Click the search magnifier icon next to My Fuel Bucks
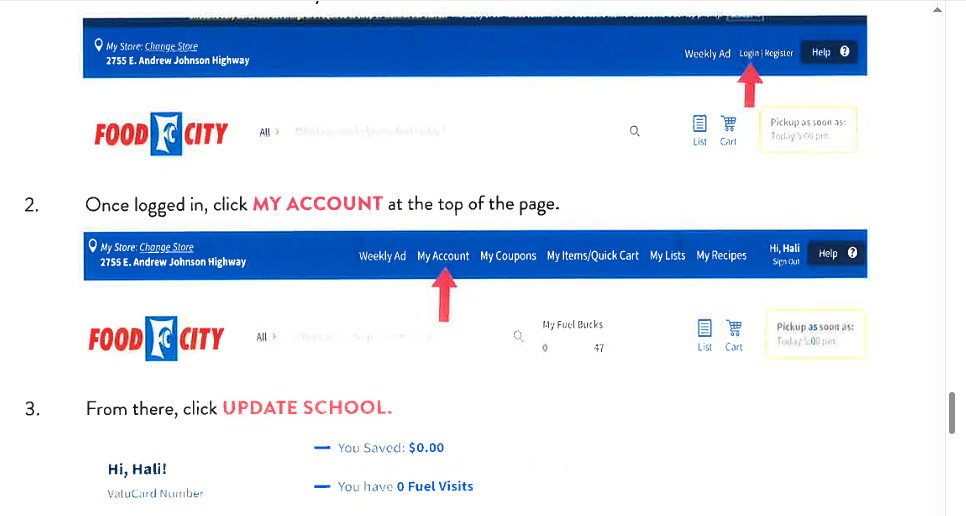The width and height of the screenshot is (966, 516). tap(519, 336)
